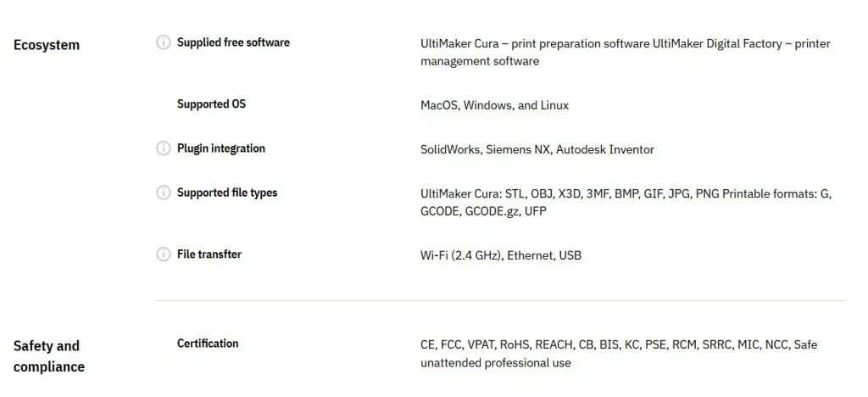Click the horizontal divider above Safety section
868x397 pixels.
click(499, 300)
